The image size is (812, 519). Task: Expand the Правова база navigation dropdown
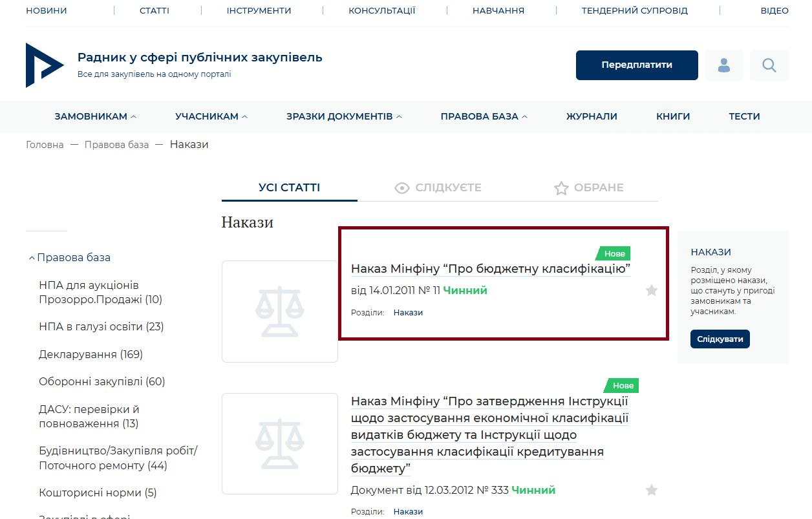[484, 117]
